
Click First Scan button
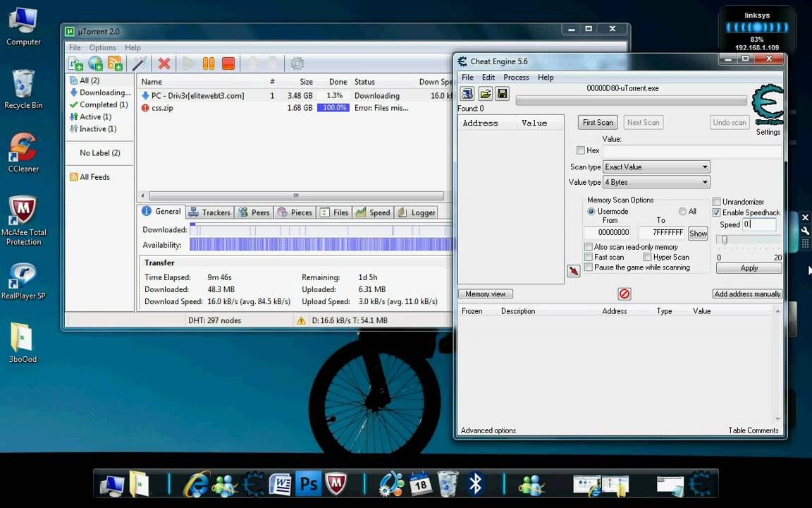[x=598, y=122]
